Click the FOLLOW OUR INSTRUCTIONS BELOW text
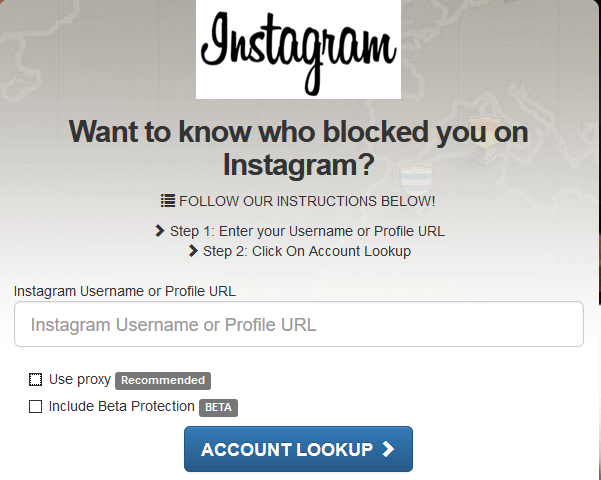This screenshot has width=601, height=480. (x=307, y=201)
